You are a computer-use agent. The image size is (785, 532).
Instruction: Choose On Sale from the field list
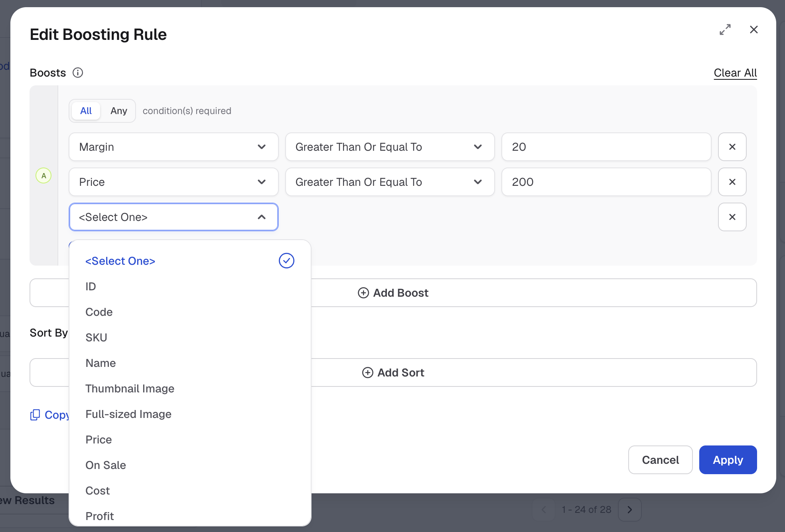190,465
